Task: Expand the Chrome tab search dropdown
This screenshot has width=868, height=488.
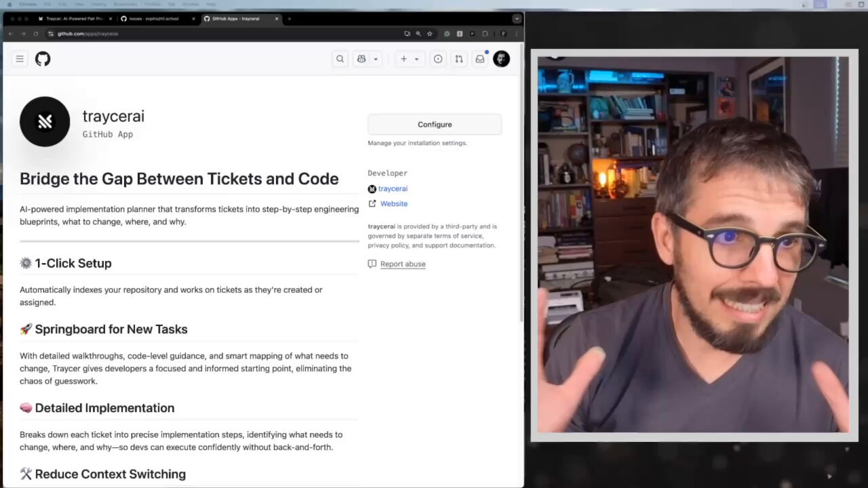Action: 517,18
